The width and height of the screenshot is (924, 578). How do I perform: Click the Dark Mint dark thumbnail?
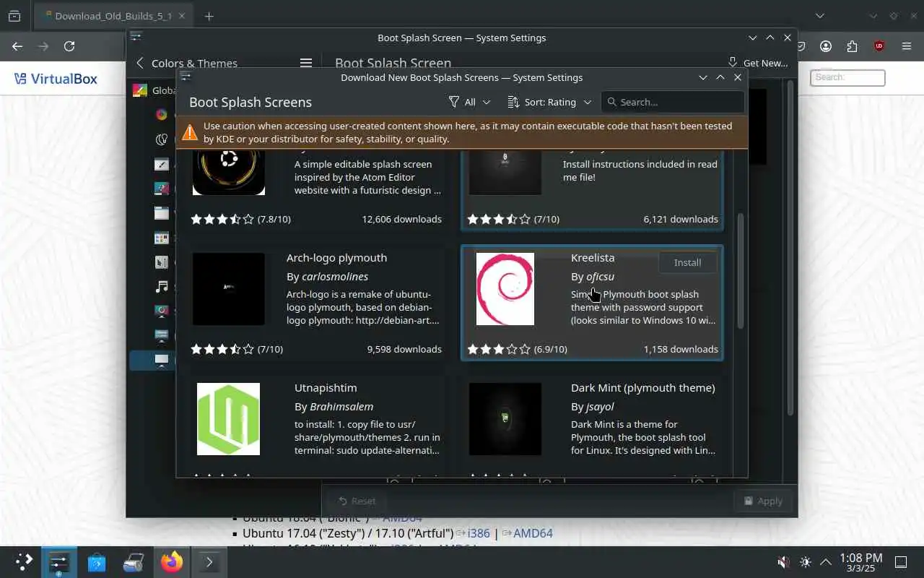pos(505,419)
